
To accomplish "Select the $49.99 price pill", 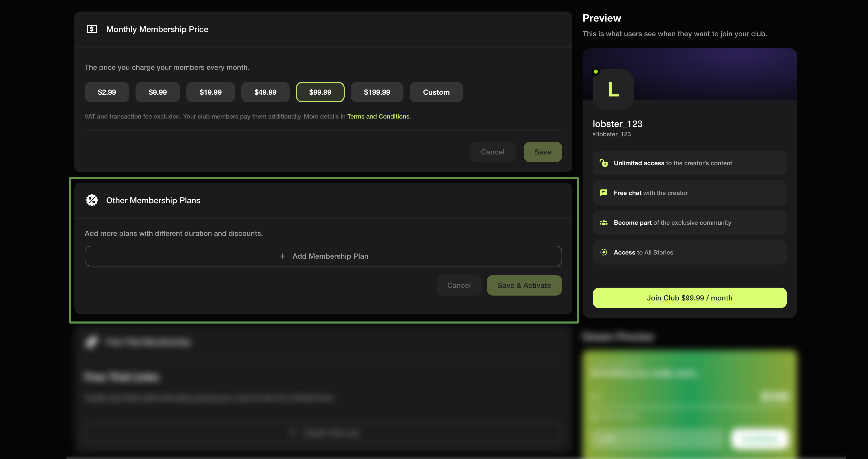I will [265, 92].
